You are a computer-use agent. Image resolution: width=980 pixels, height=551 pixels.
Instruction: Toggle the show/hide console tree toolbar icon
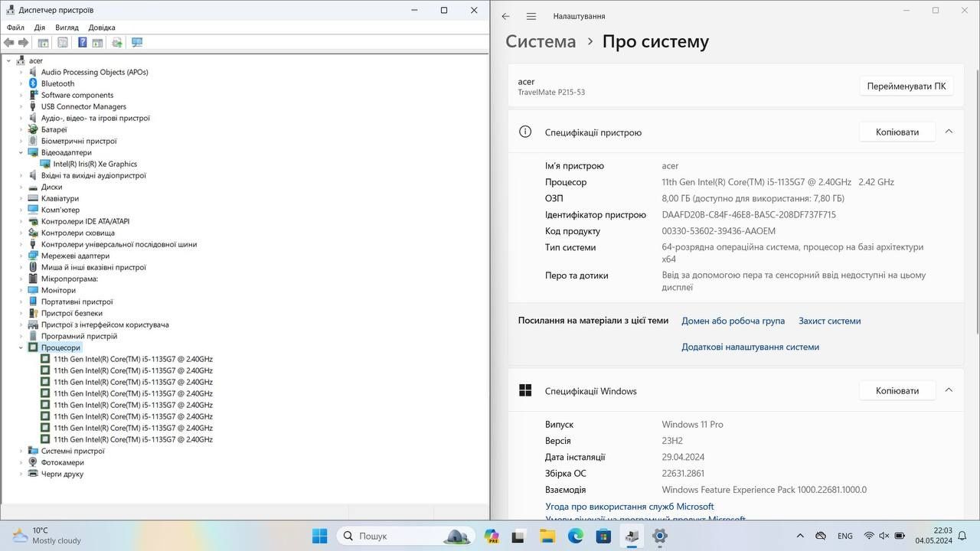tap(44, 43)
